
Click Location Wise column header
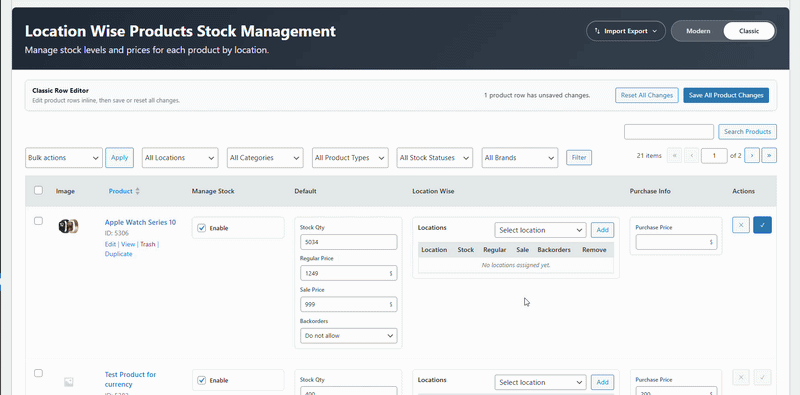[x=433, y=191]
